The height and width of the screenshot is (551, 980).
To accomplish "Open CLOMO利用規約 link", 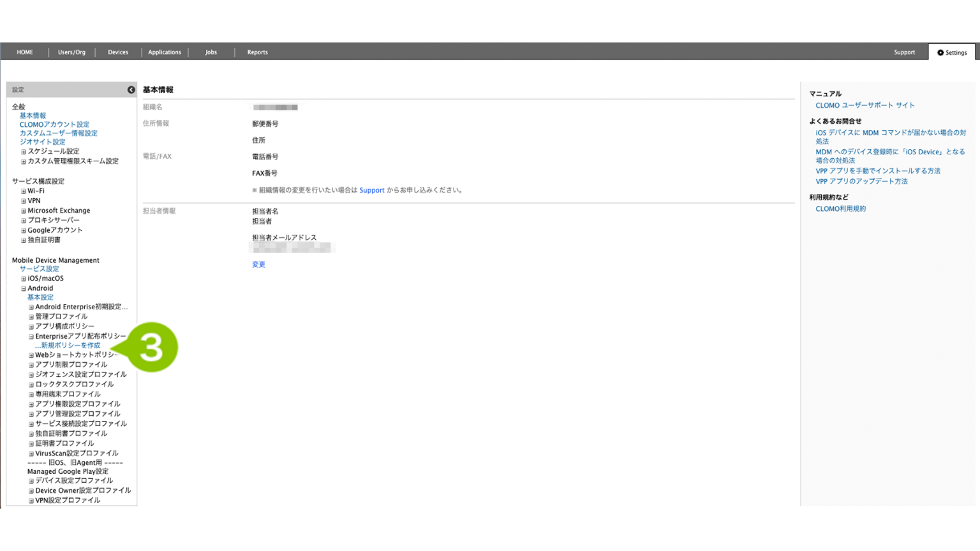I will (x=840, y=209).
